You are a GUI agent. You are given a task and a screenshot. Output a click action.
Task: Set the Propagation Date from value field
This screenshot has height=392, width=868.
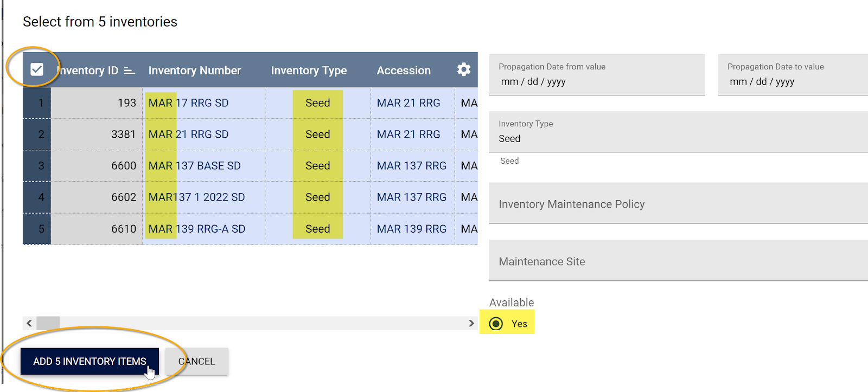click(x=597, y=75)
